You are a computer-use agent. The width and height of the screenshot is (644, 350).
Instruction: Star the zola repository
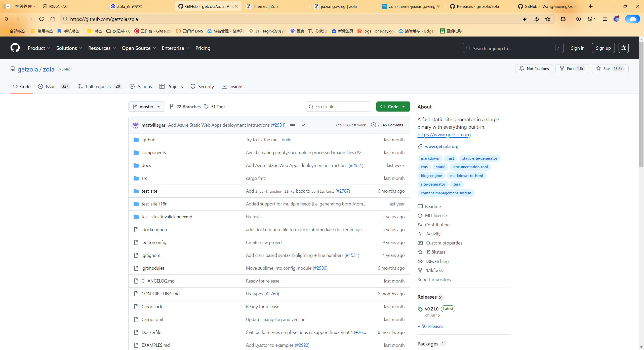[x=610, y=69]
